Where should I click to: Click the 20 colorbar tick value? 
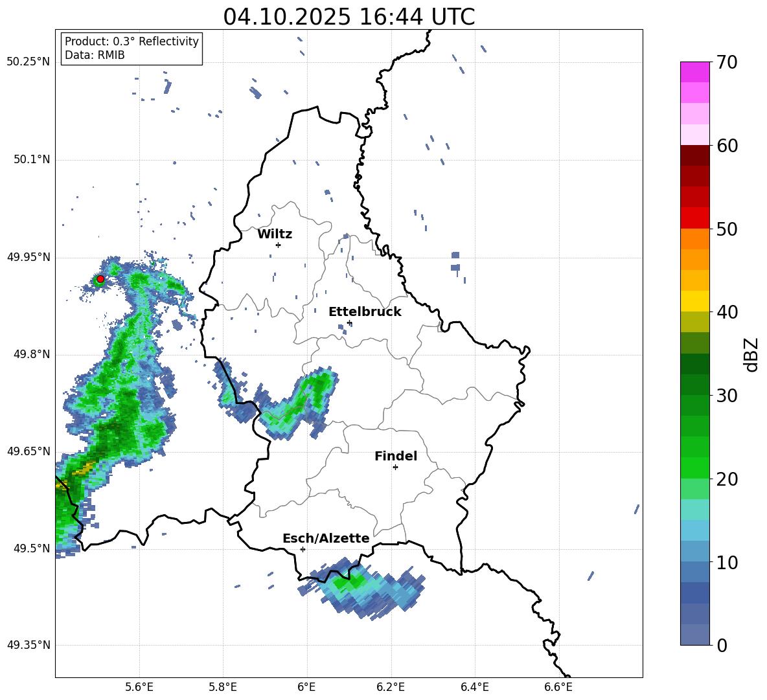click(x=727, y=479)
